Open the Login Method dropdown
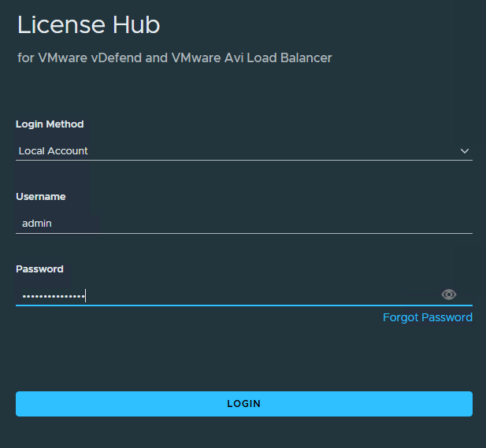 [x=244, y=151]
